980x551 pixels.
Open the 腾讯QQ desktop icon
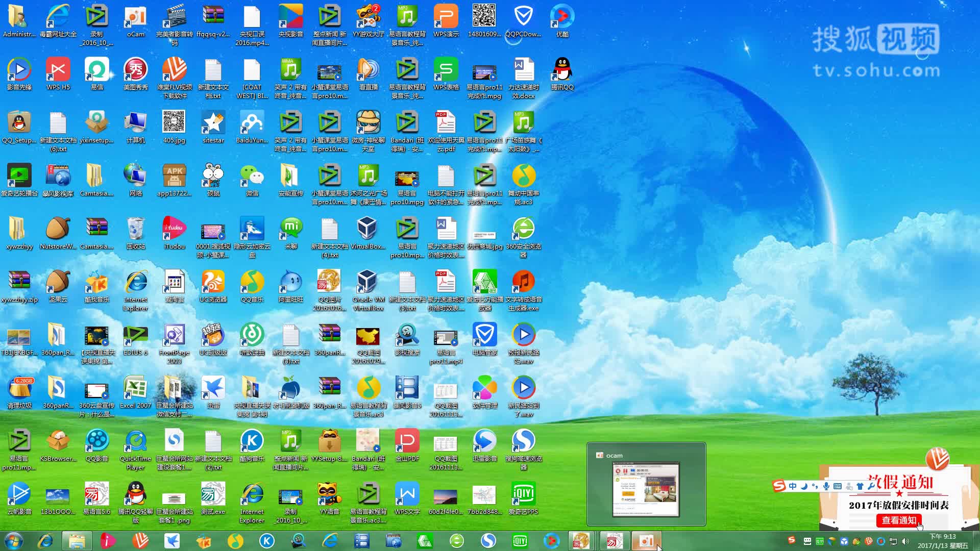(x=562, y=71)
